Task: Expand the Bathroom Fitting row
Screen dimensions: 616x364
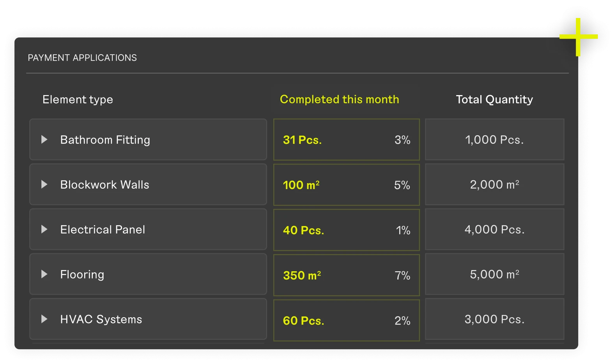Action: pos(44,140)
